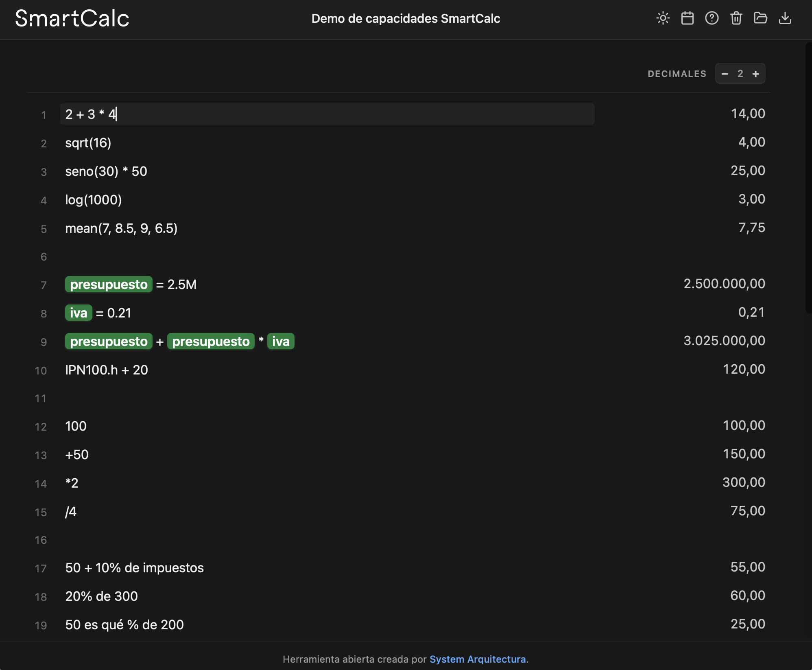Click result 120,00
Viewport: 812px width, 670px height.
[x=744, y=369]
